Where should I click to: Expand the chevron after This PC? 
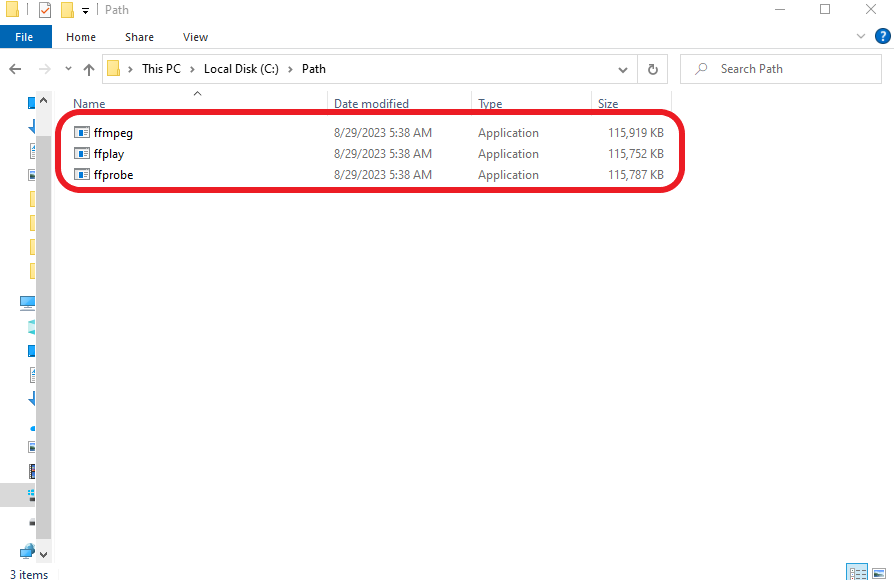pos(192,69)
